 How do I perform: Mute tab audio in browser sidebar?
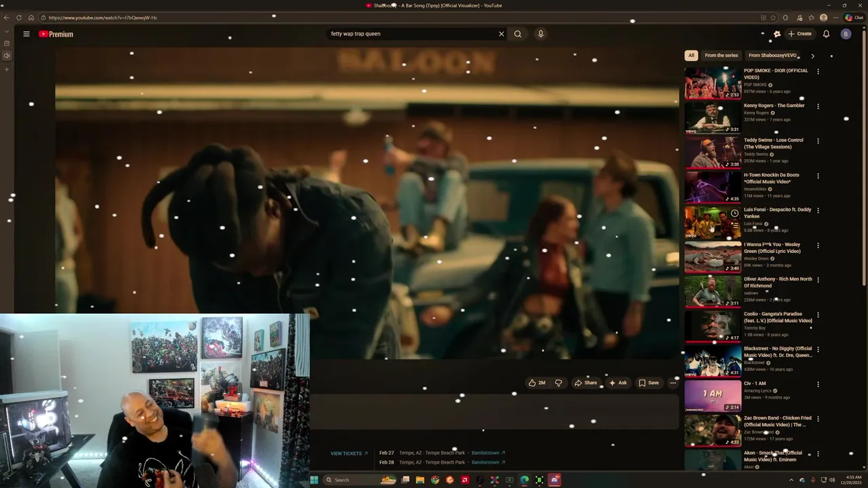click(x=7, y=56)
